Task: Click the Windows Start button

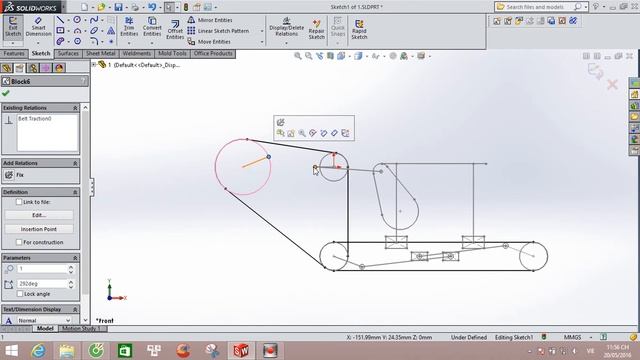Action: [11, 351]
